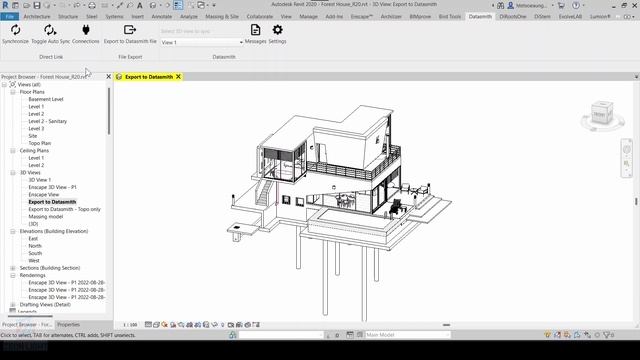
Task: Click the Revit application logo
Action: click(x=5, y=5)
